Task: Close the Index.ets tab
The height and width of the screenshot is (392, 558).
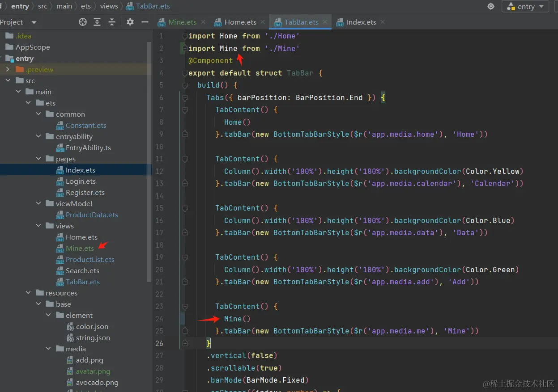Action: click(x=383, y=22)
